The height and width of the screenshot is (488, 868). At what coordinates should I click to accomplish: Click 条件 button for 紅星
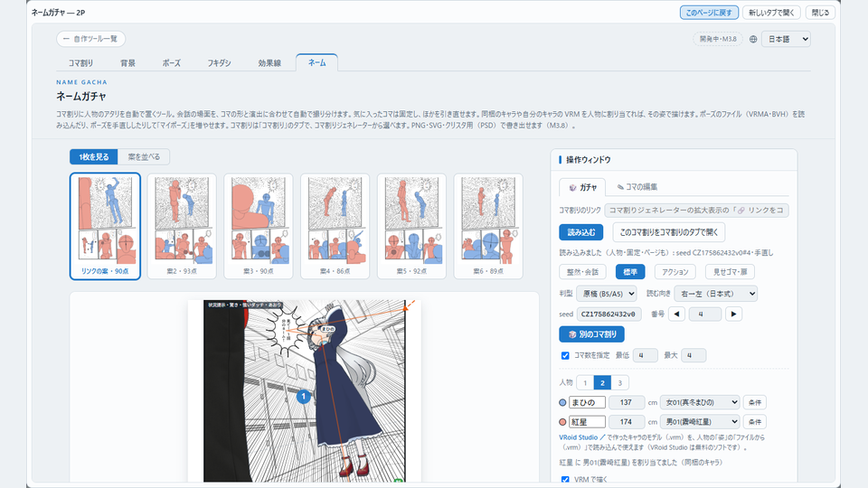point(754,422)
